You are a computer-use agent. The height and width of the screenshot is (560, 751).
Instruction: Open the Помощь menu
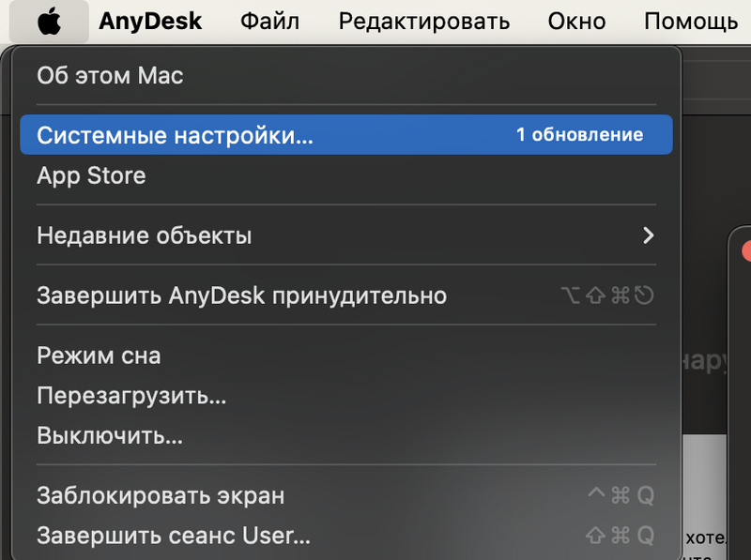pos(692,21)
